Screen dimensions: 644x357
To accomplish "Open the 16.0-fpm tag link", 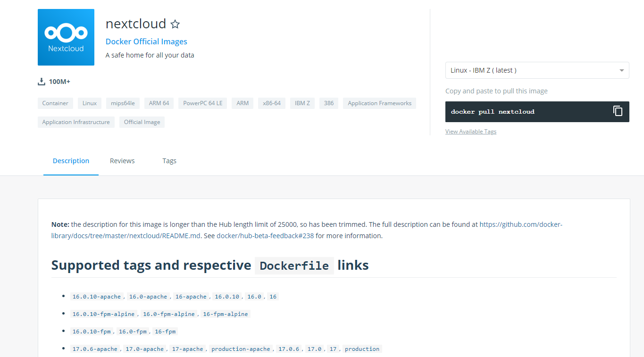I will (x=133, y=332).
